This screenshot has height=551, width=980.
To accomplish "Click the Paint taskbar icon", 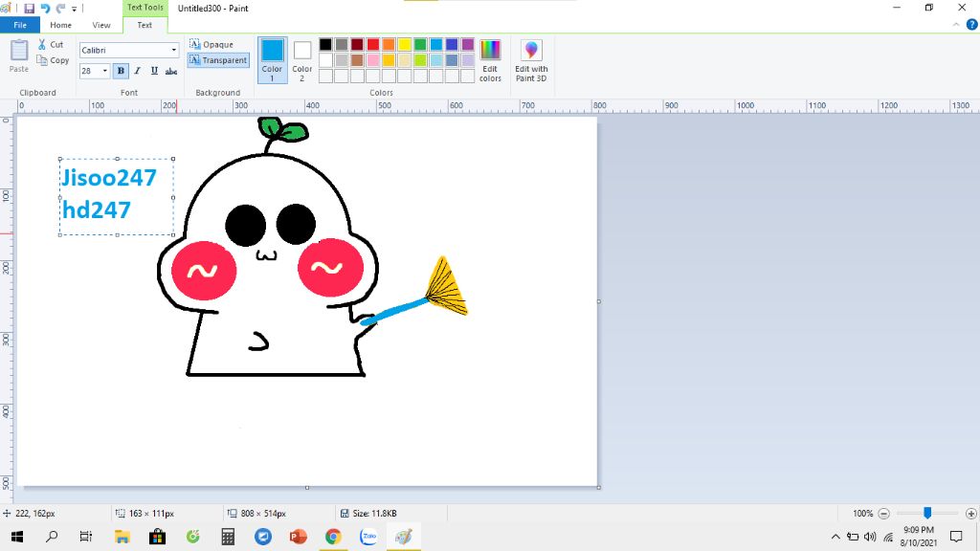I will [404, 537].
